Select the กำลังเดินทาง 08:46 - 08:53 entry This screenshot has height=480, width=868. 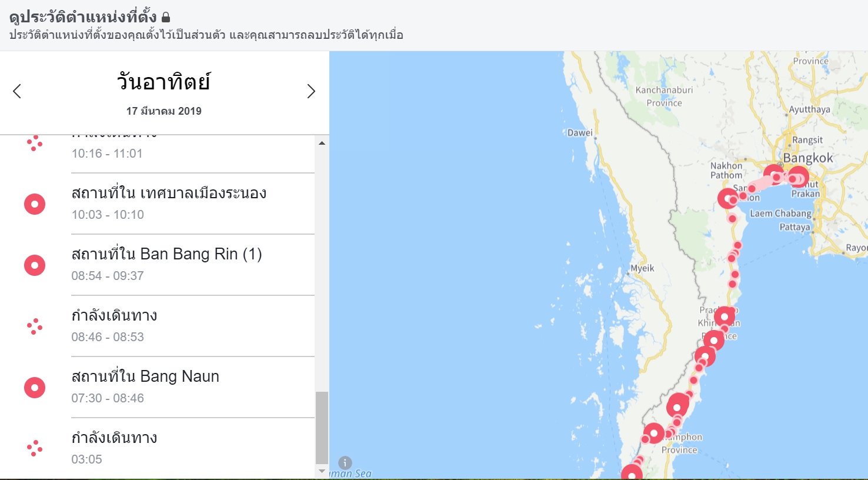click(x=114, y=316)
